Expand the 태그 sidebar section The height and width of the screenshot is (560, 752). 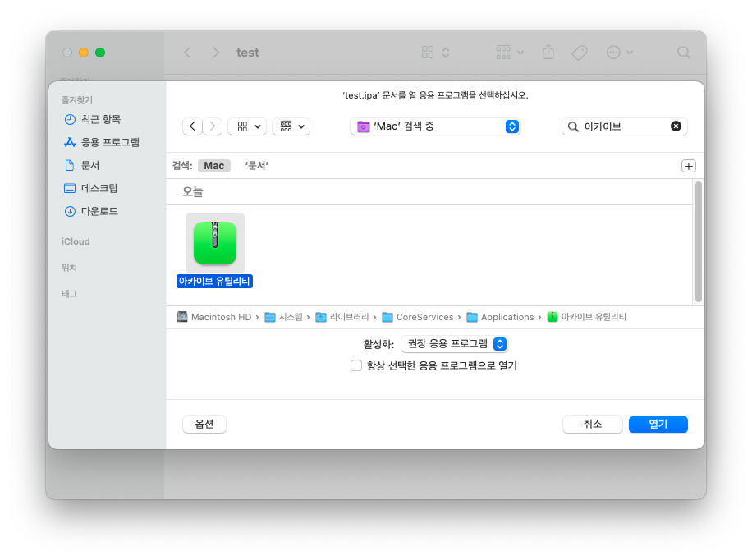(x=69, y=294)
